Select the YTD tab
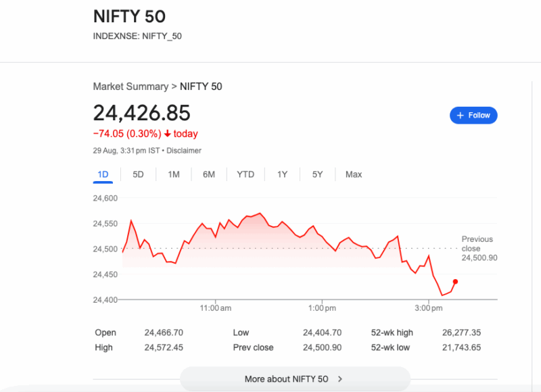Screen dimensions: 541x392 [x=245, y=174]
